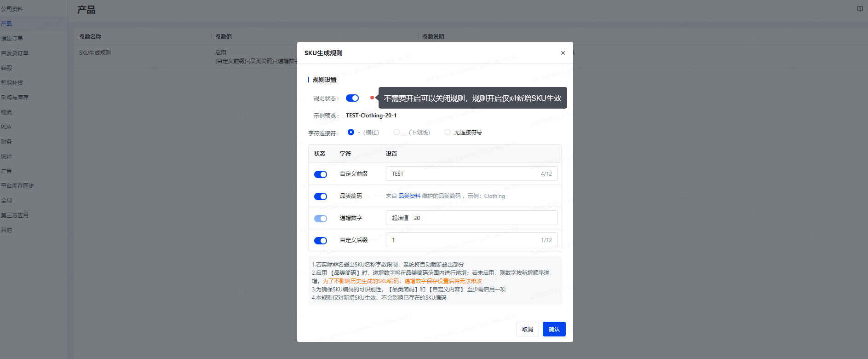868x359 pixels.
Task: Click the 取消 button
Action: pyautogui.click(x=528, y=329)
